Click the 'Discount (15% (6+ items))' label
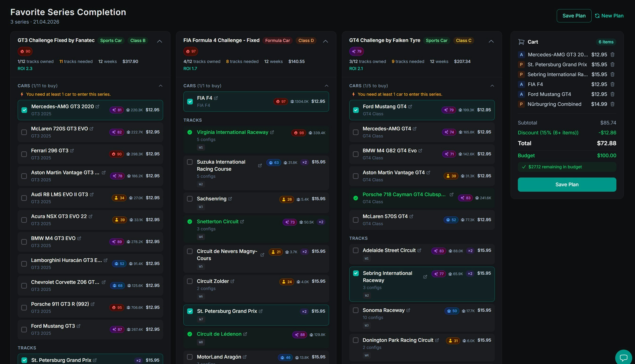The image size is (635, 364). coord(548,133)
